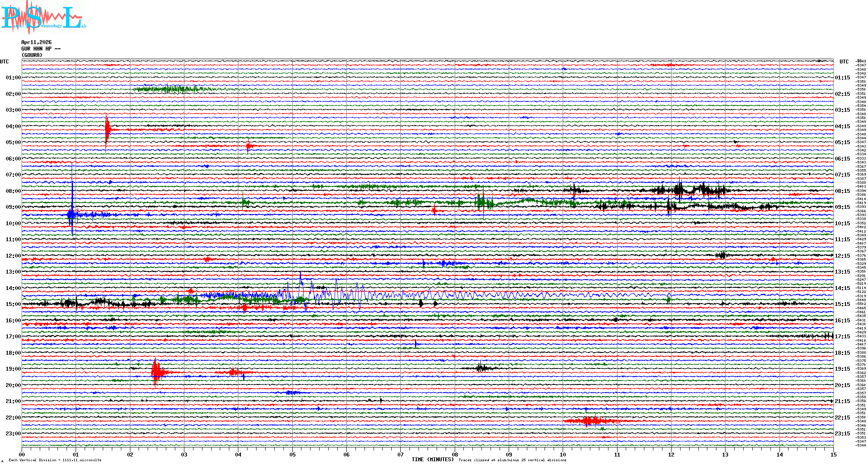The width and height of the screenshot is (868, 466).
Task: Click the Traces clipped footer note
Action: [x=512, y=460]
